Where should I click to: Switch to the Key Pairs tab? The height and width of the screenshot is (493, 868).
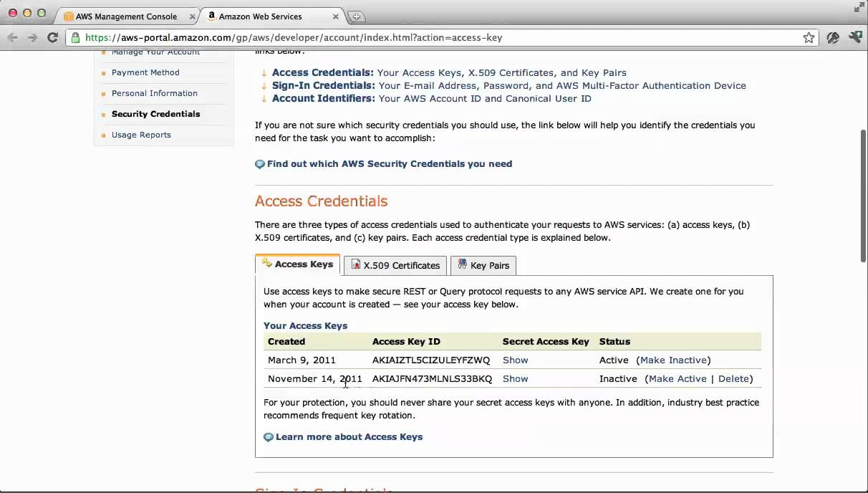[483, 265]
